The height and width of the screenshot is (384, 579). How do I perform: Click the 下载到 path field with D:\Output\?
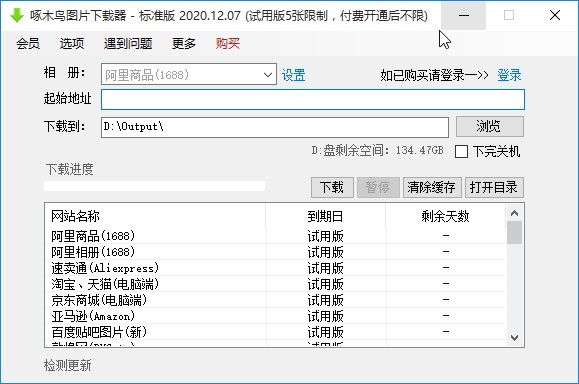(x=275, y=127)
